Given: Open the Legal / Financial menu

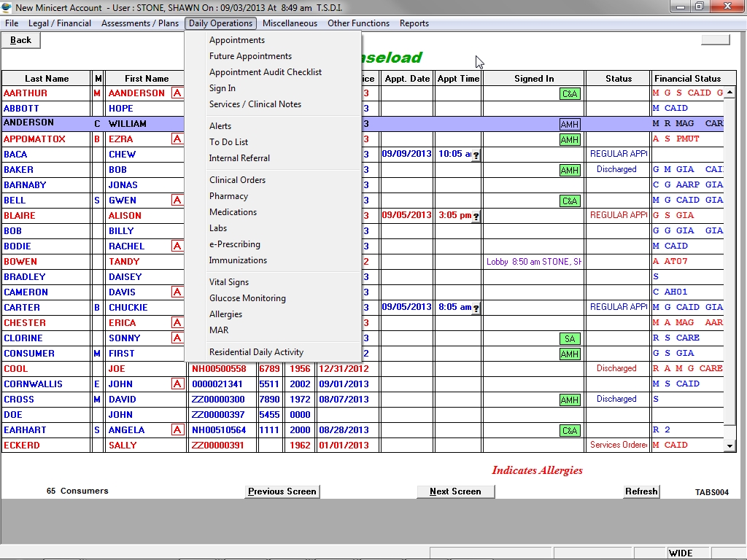Looking at the screenshot, I should pyautogui.click(x=60, y=23).
